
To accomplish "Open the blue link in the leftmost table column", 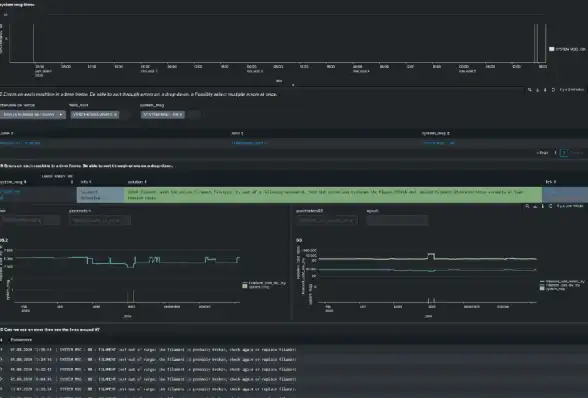I will click(20, 143).
